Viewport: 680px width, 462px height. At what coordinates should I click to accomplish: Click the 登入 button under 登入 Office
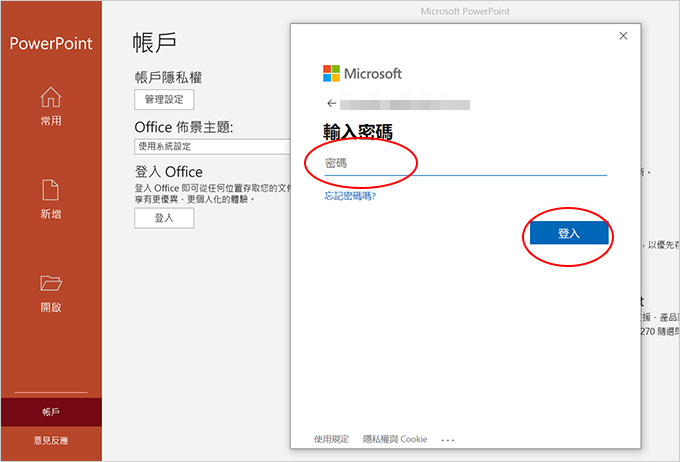[164, 218]
